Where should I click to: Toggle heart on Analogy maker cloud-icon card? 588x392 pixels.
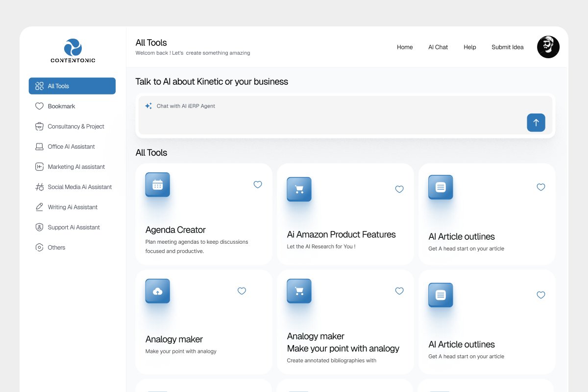tap(242, 291)
